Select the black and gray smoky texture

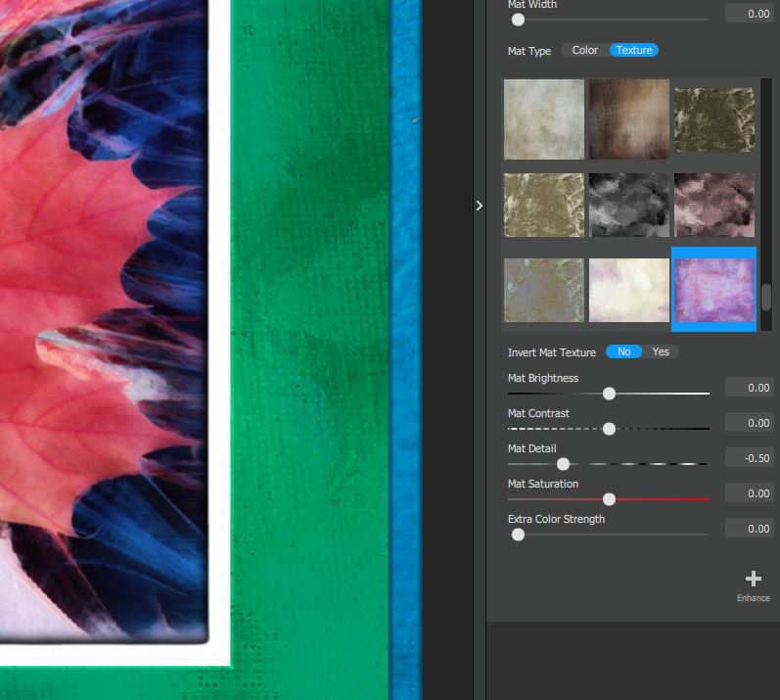628,205
